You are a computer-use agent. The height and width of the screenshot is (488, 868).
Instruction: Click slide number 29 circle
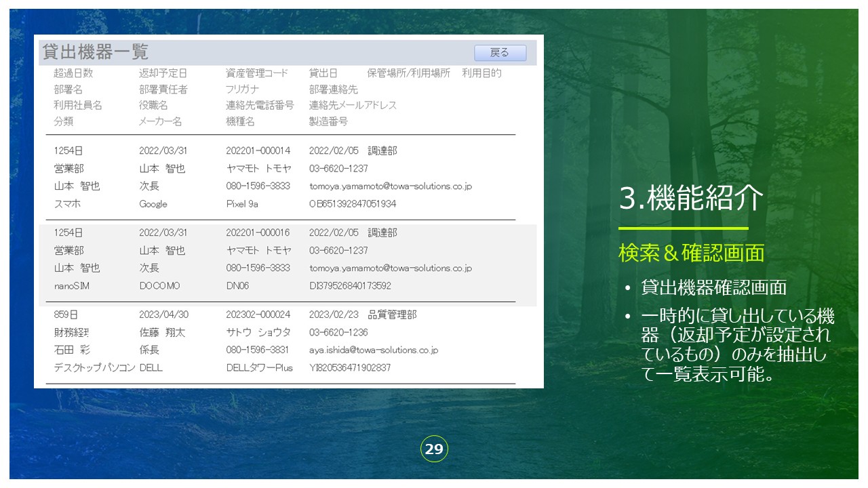click(x=434, y=449)
